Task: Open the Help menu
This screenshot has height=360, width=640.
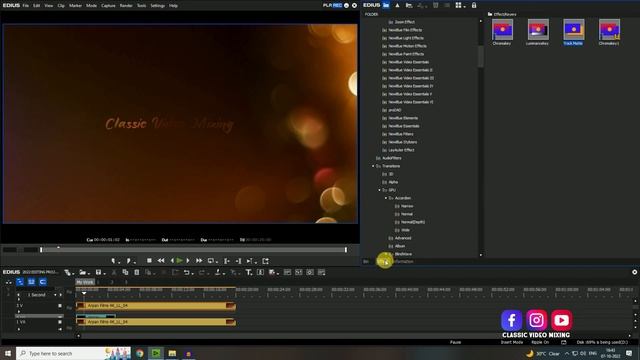Action: coord(173,6)
